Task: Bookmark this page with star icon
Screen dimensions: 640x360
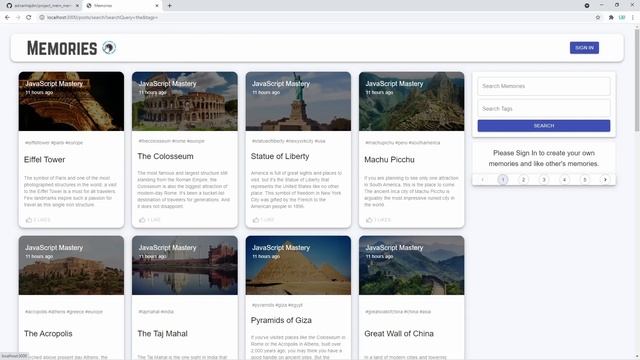Action: point(598,18)
